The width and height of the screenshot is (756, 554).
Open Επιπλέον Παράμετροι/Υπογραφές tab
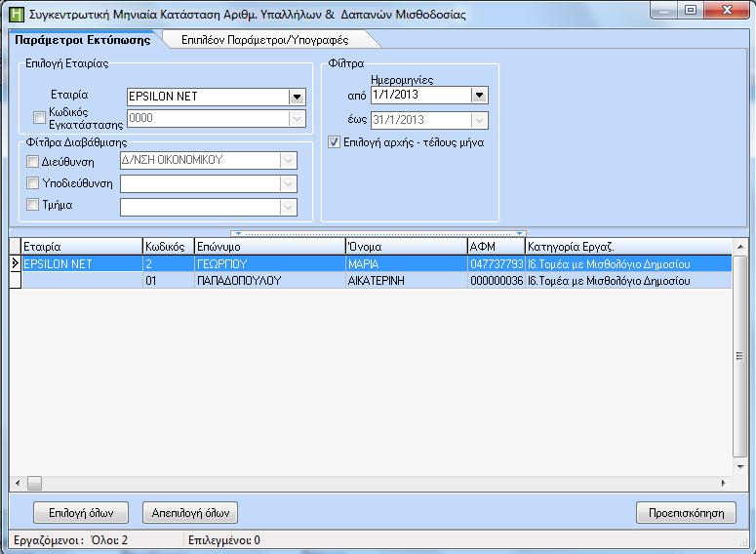pos(264,40)
